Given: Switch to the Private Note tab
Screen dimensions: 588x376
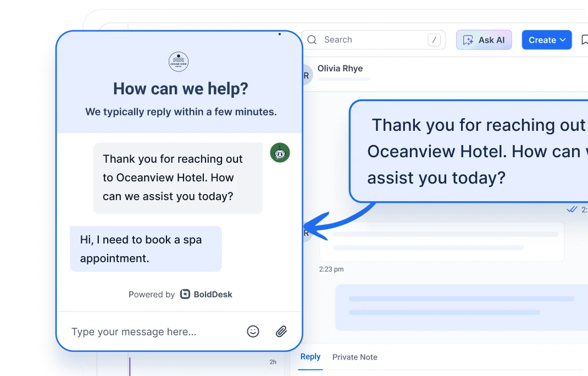Looking at the screenshot, I should pyautogui.click(x=354, y=357).
